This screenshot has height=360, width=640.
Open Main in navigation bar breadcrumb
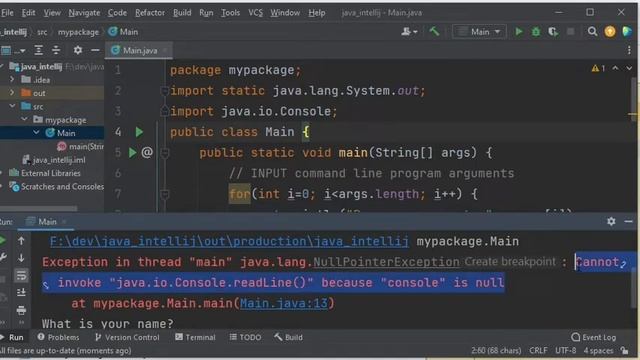point(123,32)
